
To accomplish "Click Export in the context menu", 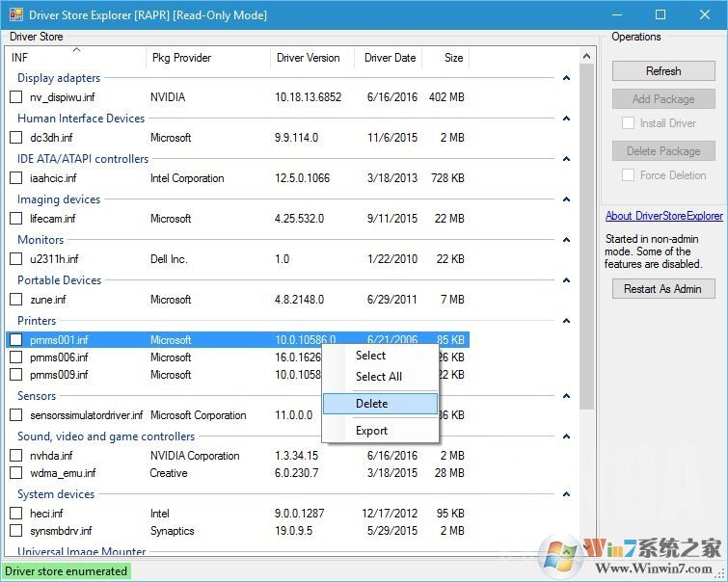I will 371,431.
